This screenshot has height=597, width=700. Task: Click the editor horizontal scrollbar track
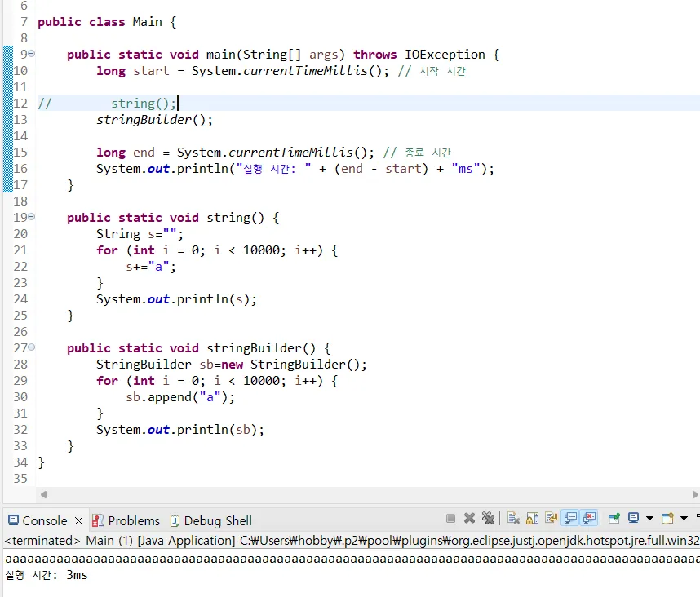(370, 494)
